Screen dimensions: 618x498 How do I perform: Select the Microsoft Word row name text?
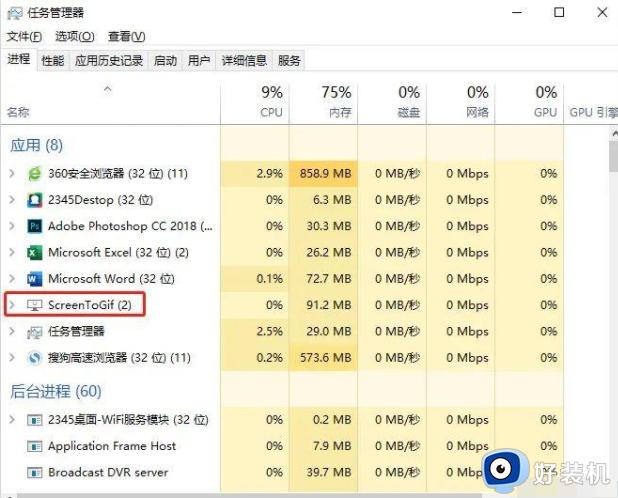pos(111,279)
